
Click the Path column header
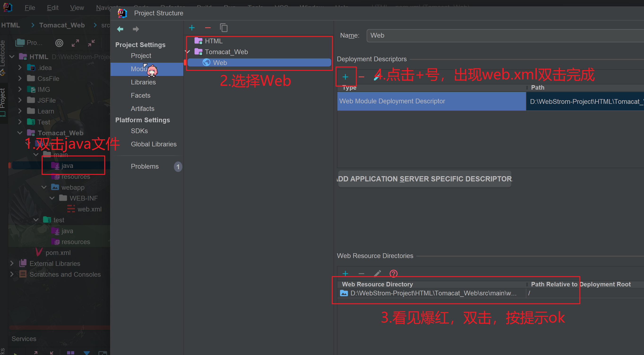[x=537, y=87]
